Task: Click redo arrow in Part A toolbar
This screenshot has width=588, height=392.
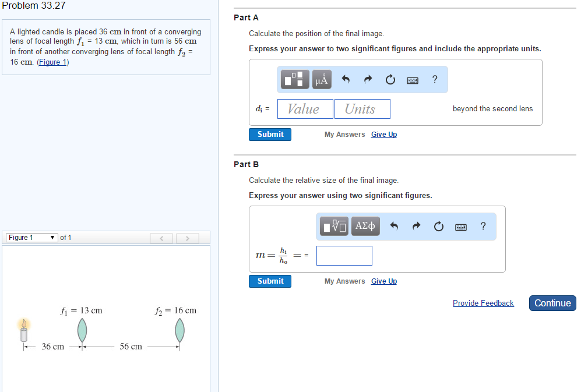Action: 368,80
